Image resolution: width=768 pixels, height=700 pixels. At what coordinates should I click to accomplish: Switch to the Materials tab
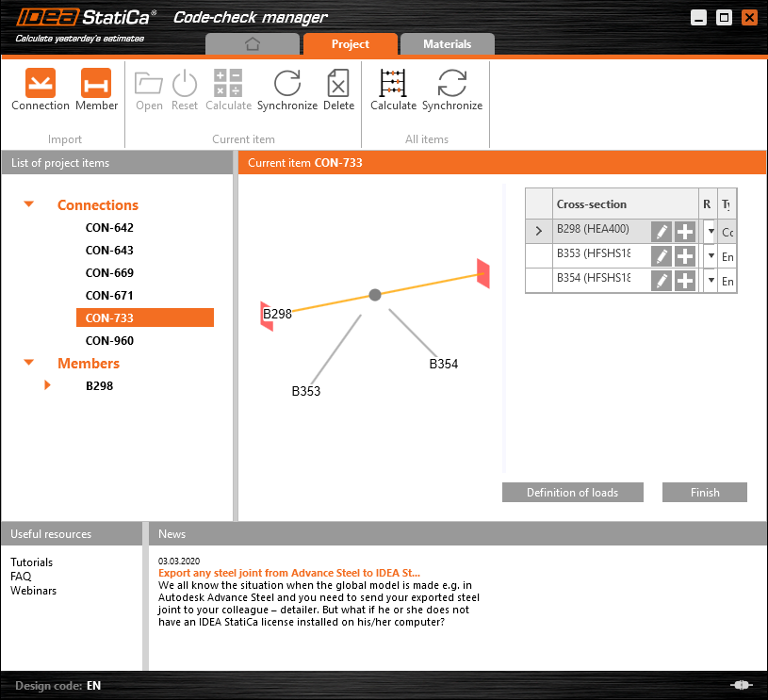point(447,43)
